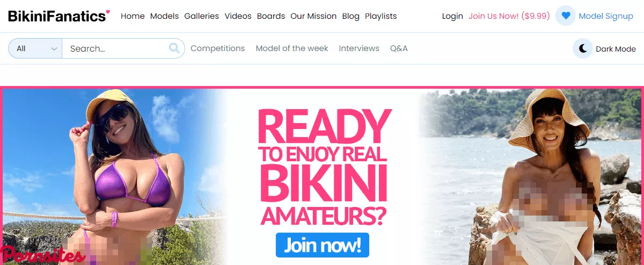Open the Our Mission page
The height and width of the screenshot is (265, 644).
point(313,16)
